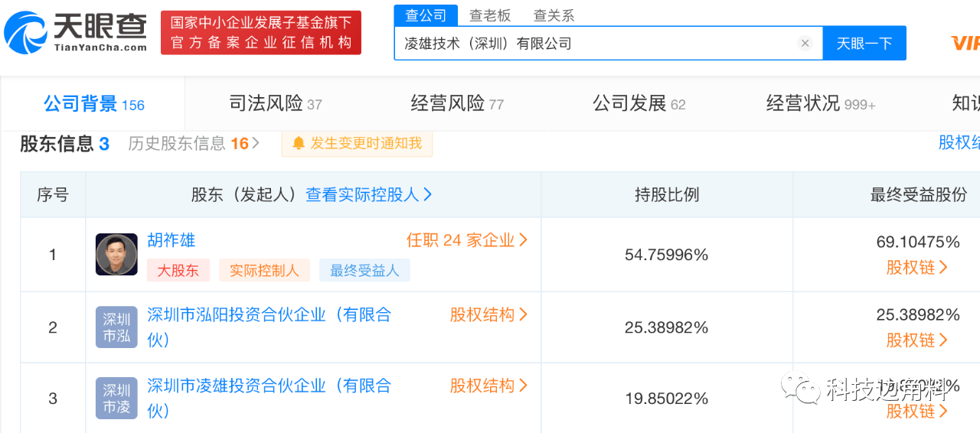This screenshot has width=980, height=433.
Task: Click the TianYanCha logo
Action: [x=75, y=32]
